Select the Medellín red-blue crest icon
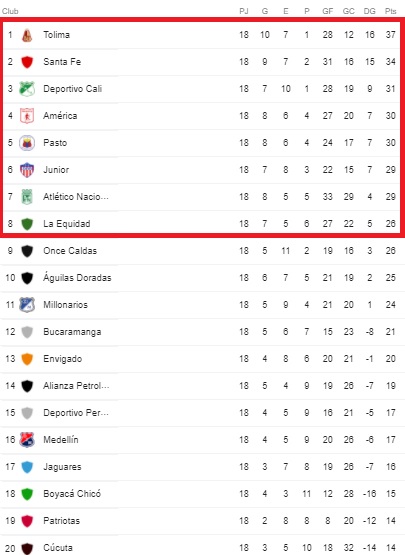 click(27, 440)
